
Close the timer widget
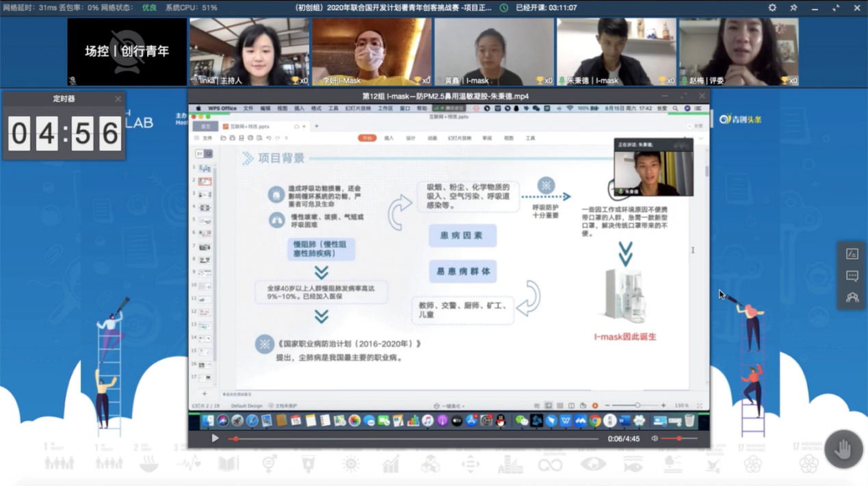pos(118,99)
